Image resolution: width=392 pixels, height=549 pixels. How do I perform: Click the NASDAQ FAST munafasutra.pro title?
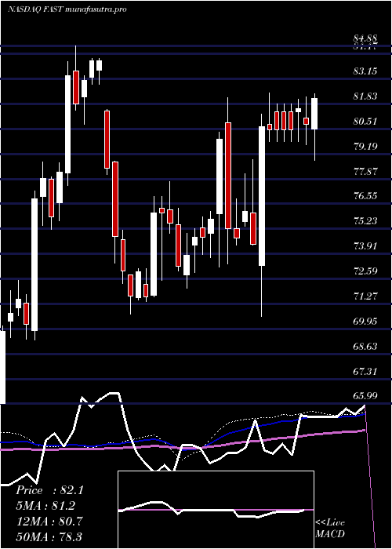pos(67,9)
